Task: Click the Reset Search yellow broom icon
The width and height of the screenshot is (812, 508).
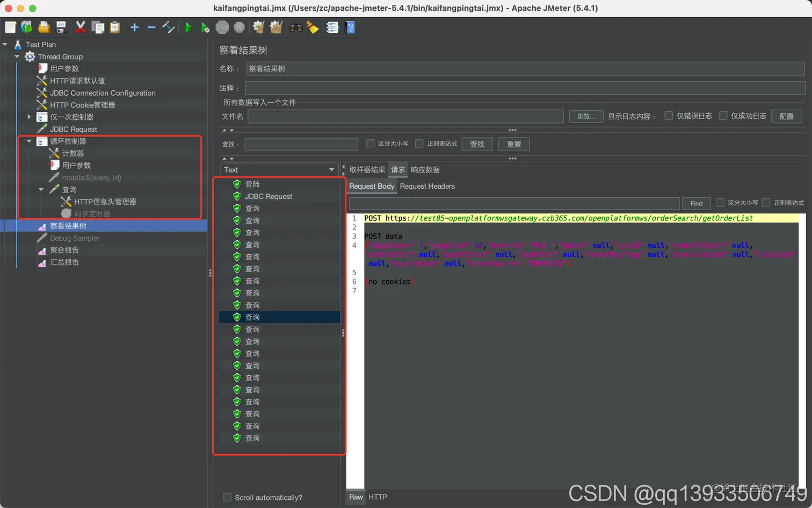Action: [x=313, y=27]
